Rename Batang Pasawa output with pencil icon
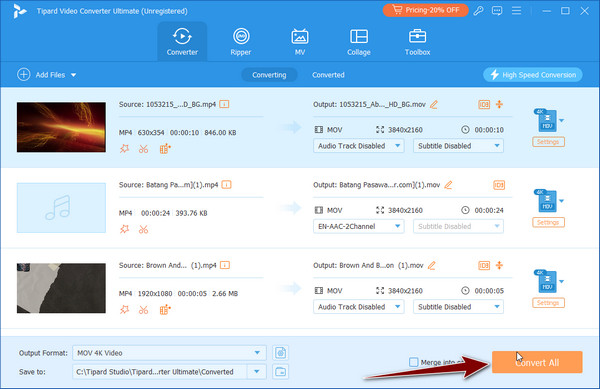 448,185
